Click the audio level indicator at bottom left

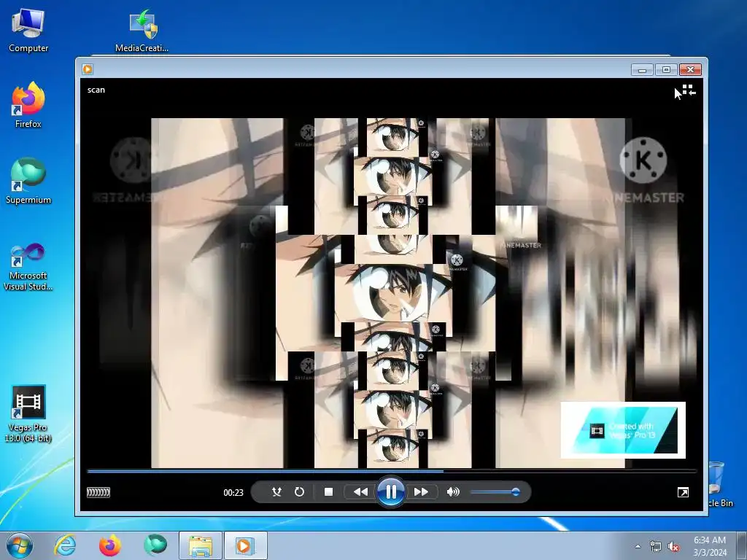click(98, 492)
